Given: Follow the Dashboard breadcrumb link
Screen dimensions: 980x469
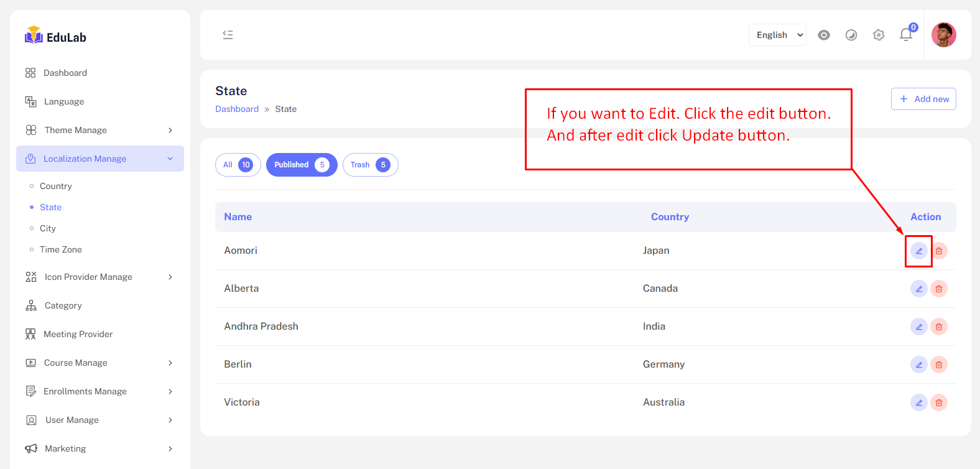Looking at the screenshot, I should [237, 109].
